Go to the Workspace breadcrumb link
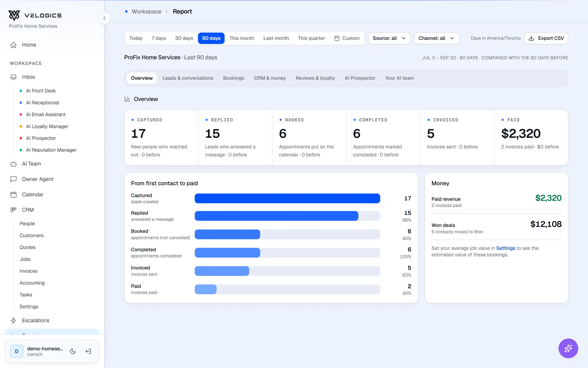588x368 pixels. (146, 11)
